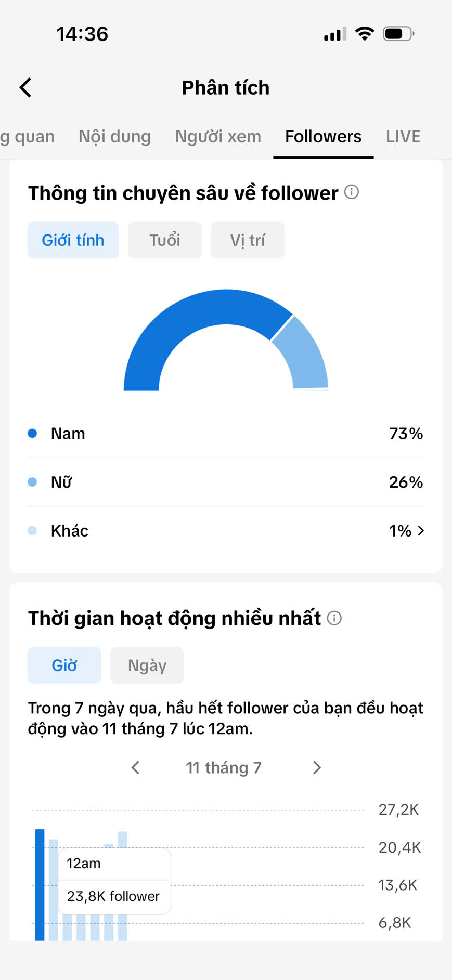Select the Vị trí filter chip
This screenshot has width=452, height=980.
click(x=248, y=240)
